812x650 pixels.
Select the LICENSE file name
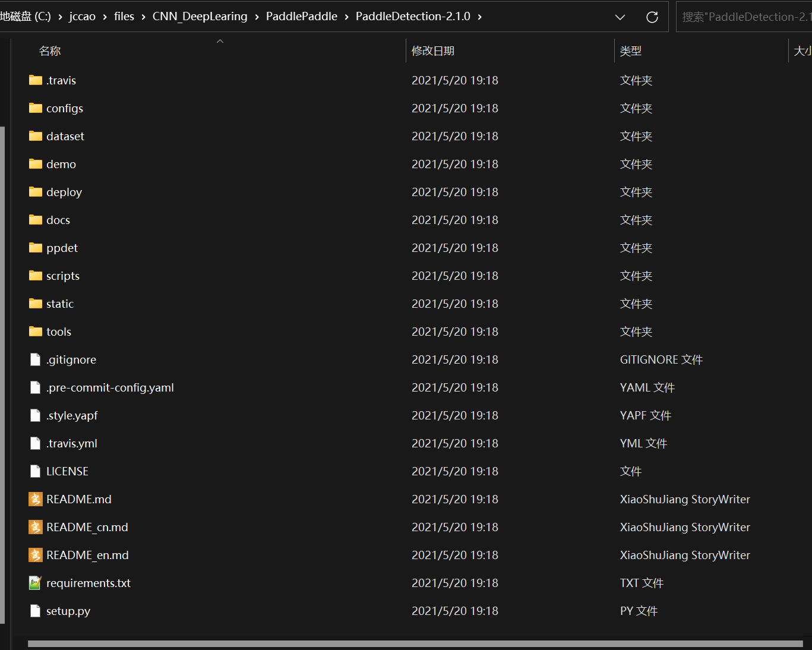coord(68,471)
